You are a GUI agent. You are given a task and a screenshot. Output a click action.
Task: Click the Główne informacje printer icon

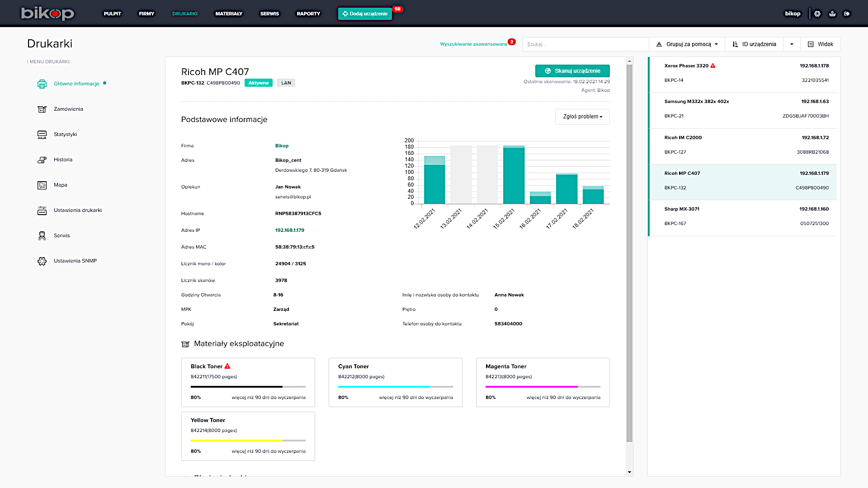point(42,84)
